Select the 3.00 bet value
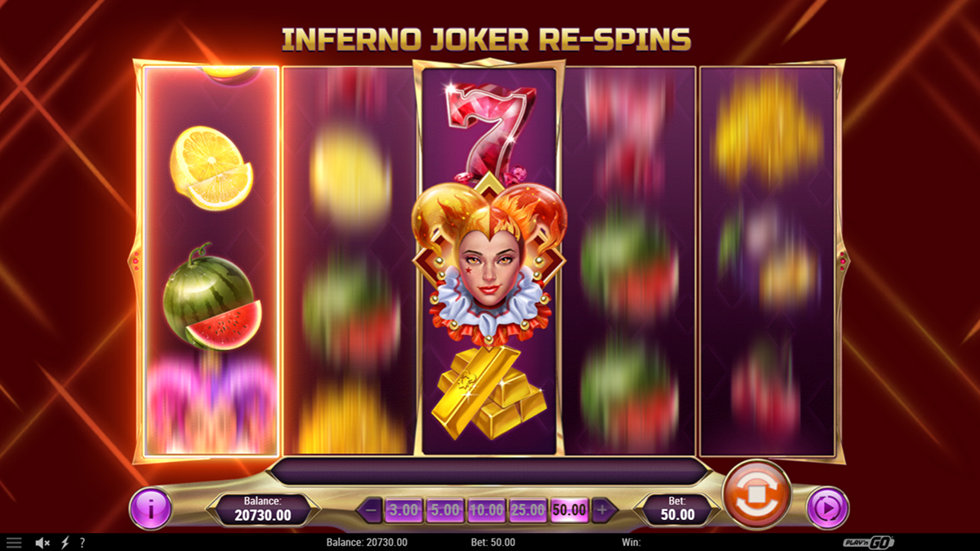Image resolution: width=980 pixels, height=551 pixels. coord(403,510)
